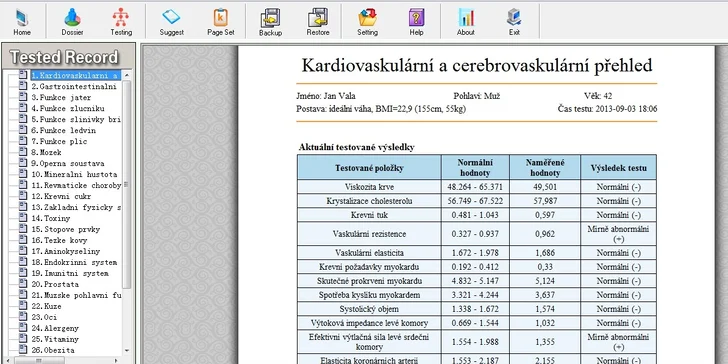Launch the Restore tool
Image resolution: width=728 pixels, height=364 pixels.
[318, 22]
